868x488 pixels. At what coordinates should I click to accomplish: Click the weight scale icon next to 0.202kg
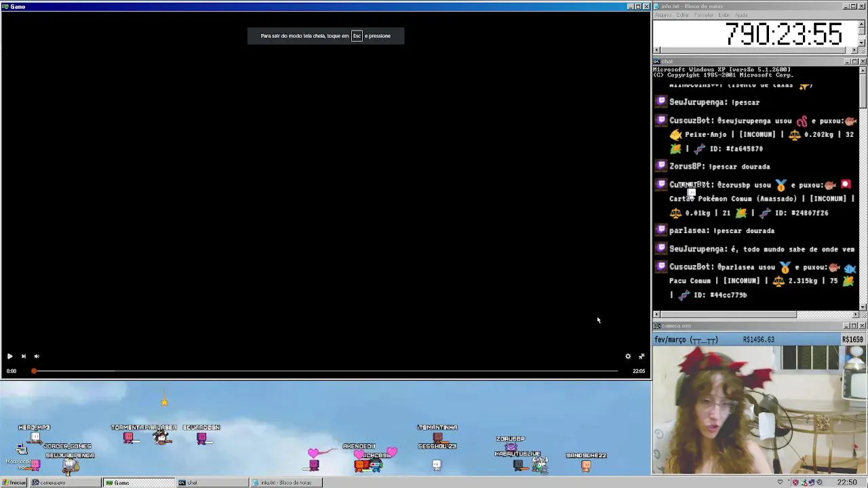(x=795, y=135)
